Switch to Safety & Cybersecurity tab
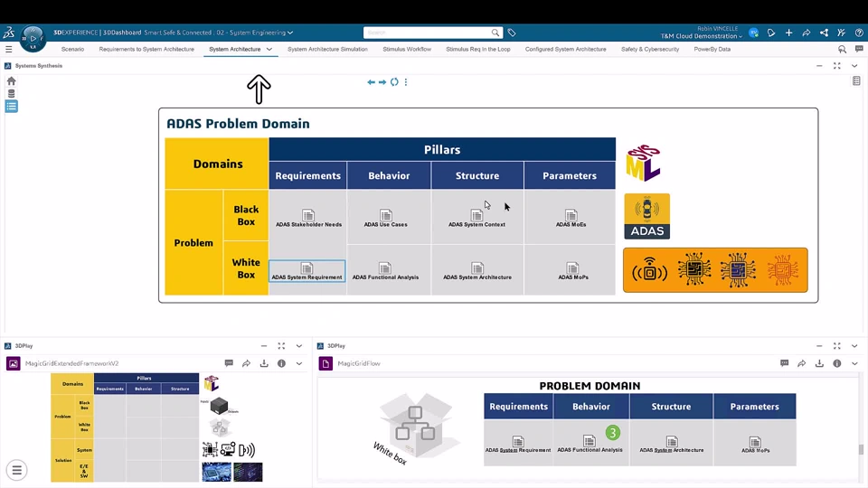 coord(650,49)
